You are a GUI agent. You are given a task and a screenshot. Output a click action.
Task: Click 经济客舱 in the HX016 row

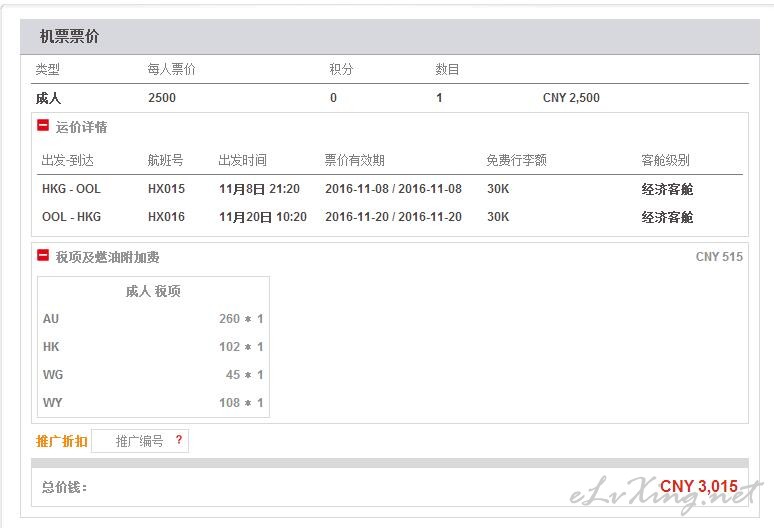667,217
